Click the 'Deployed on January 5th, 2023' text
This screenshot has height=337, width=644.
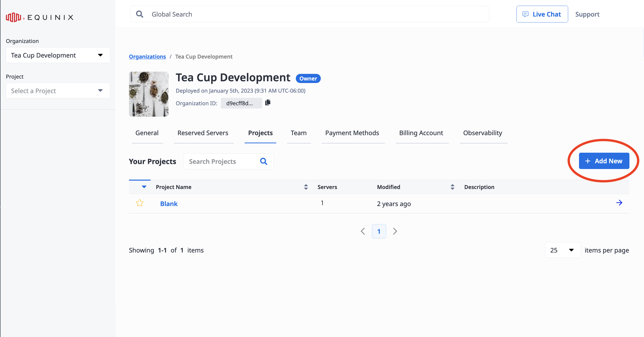(x=240, y=90)
